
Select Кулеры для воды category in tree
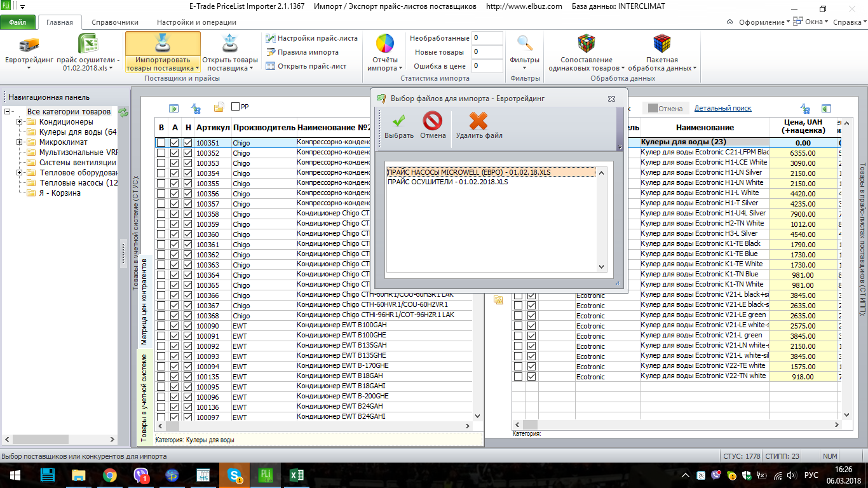tap(78, 132)
